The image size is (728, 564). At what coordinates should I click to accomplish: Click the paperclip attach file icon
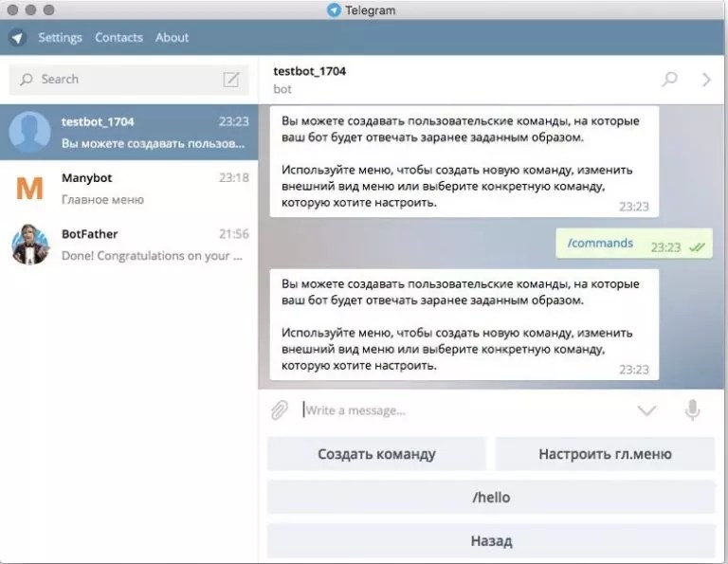point(279,410)
